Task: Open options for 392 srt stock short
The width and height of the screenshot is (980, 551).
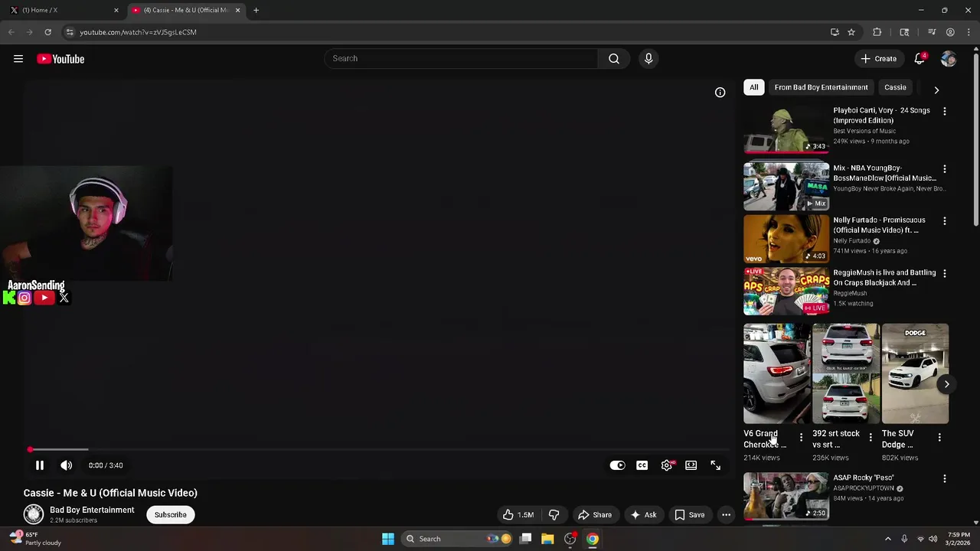Action: [x=870, y=438]
